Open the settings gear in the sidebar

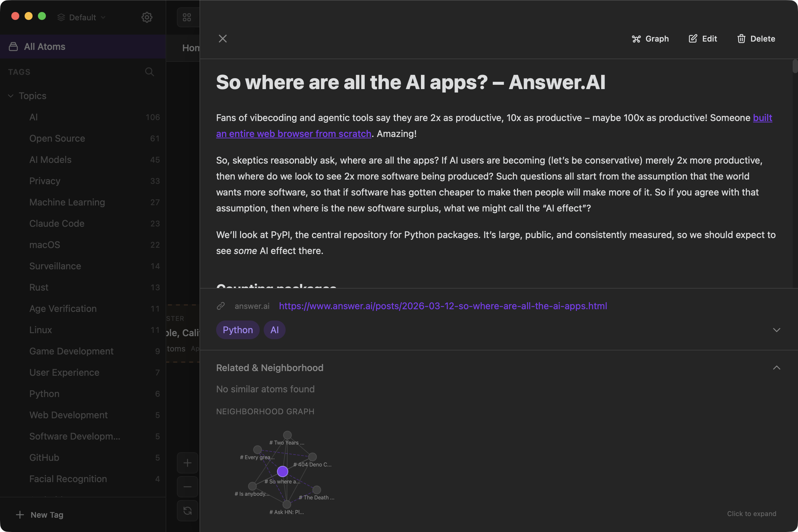[x=147, y=17]
